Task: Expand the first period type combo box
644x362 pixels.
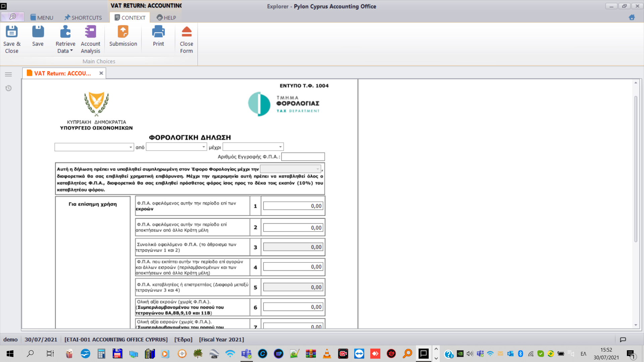Action: (x=130, y=147)
